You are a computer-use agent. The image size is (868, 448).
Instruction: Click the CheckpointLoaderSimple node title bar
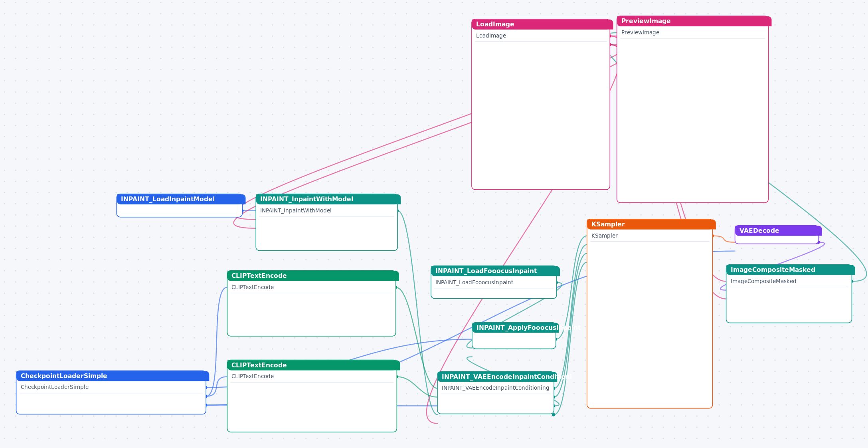[113, 376]
